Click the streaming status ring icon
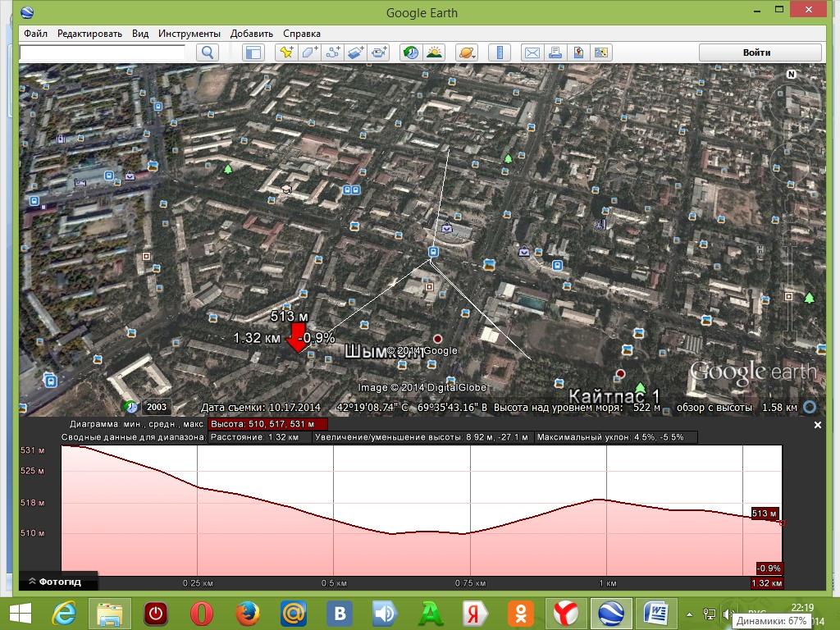The image size is (840, 630). (x=810, y=407)
